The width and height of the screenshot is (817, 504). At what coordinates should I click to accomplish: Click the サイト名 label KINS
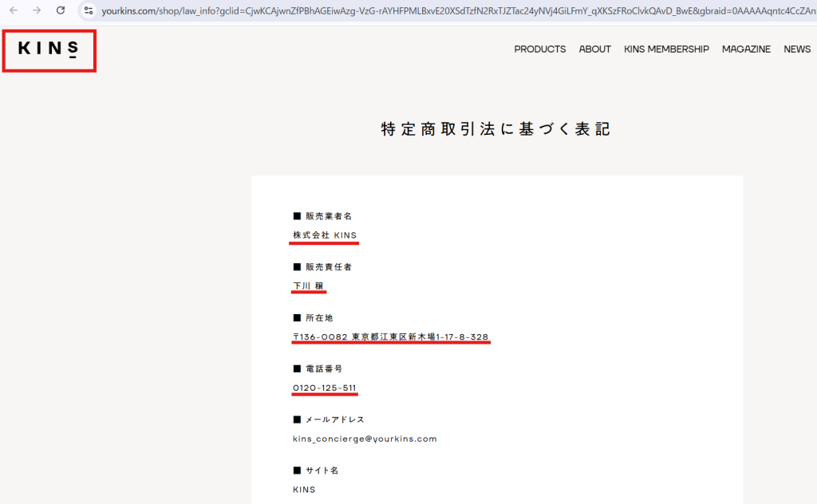[304, 489]
